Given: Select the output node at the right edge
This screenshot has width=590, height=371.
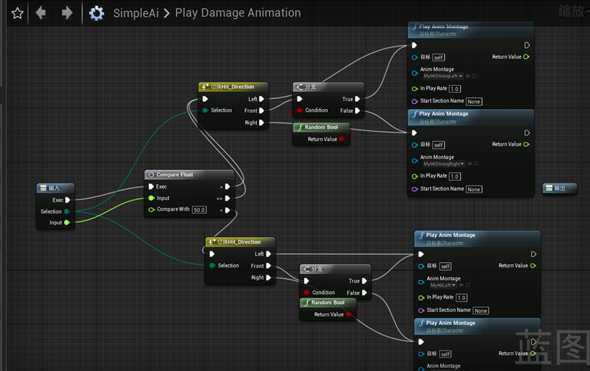Looking at the screenshot, I should click(x=560, y=188).
